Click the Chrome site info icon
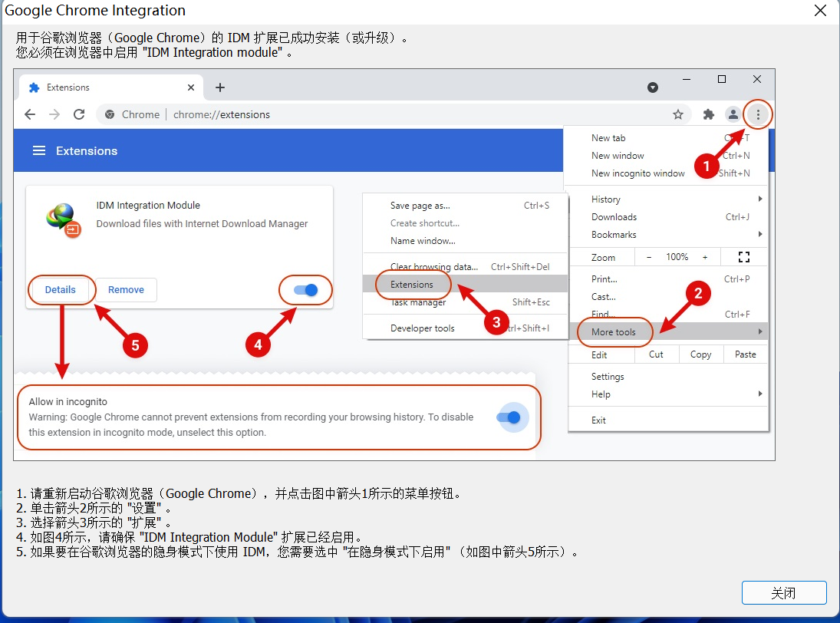The image size is (840, 623). [x=110, y=114]
